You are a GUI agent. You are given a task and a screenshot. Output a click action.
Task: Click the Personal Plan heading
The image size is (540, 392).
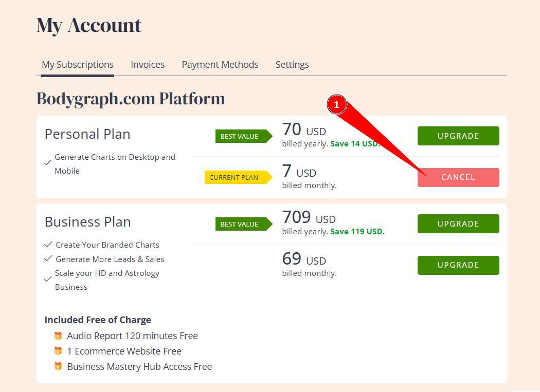(x=87, y=134)
